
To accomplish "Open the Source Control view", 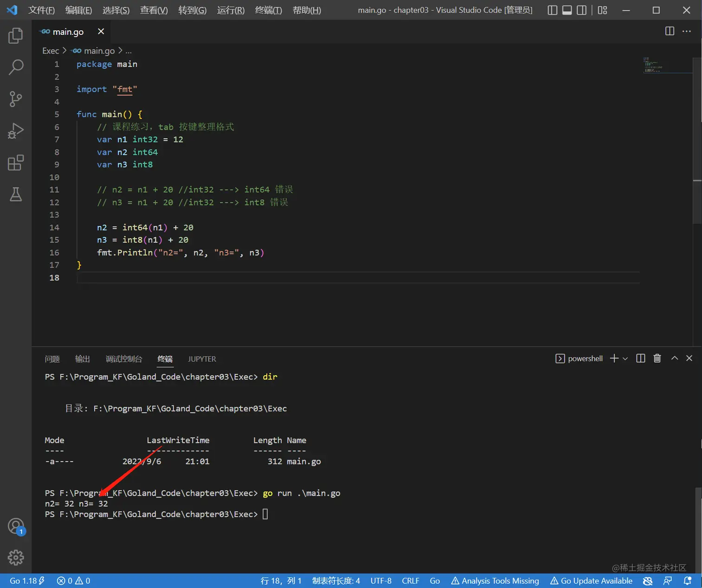I will coord(16,99).
